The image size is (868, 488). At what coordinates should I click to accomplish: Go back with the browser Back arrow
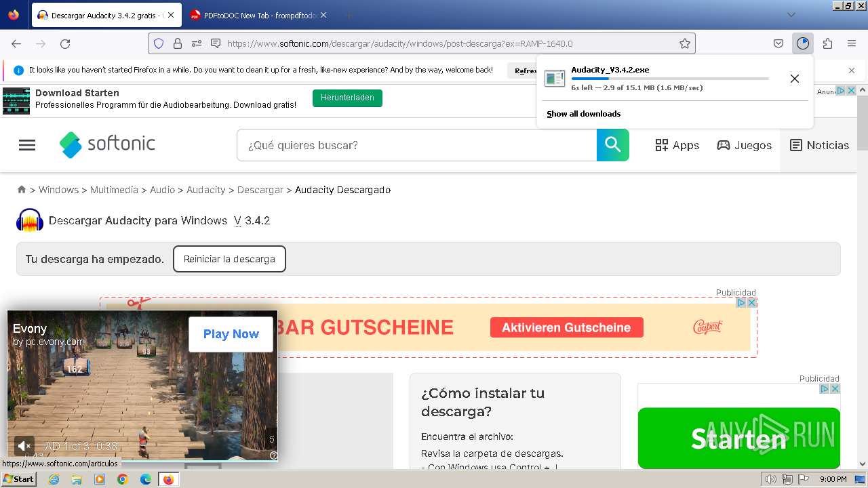(16, 43)
